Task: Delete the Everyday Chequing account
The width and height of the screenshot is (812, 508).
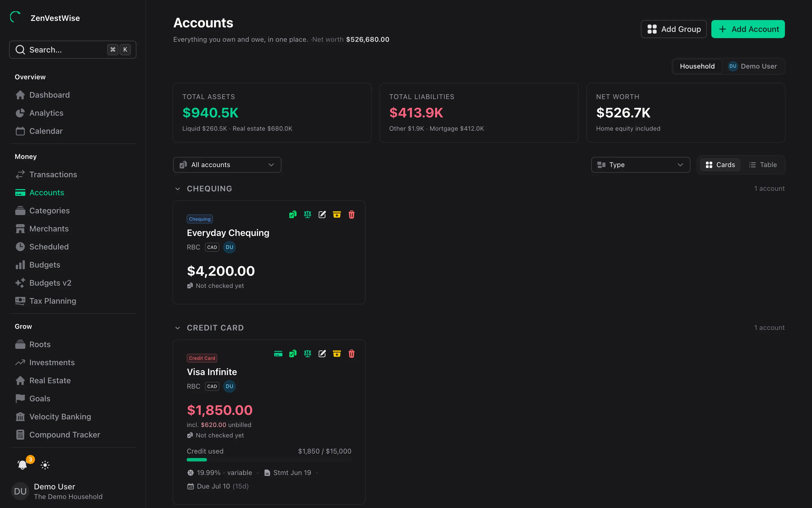Action: [x=351, y=215]
